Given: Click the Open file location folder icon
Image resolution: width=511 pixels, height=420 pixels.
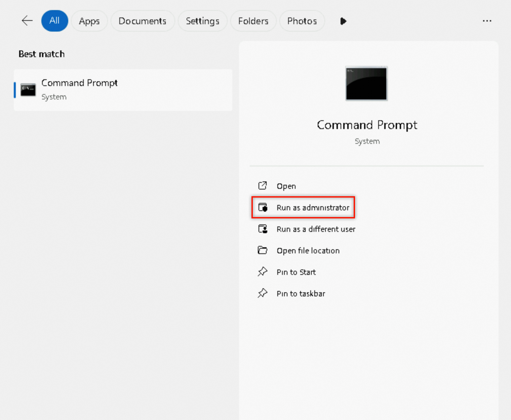Looking at the screenshot, I should coord(263,250).
